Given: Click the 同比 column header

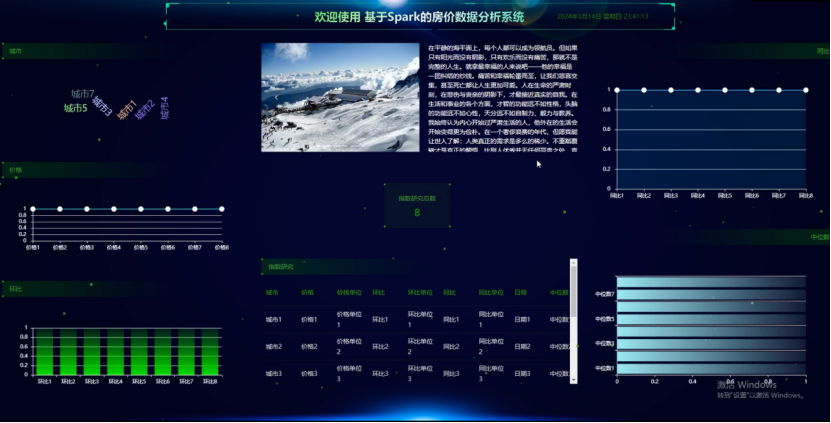Looking at the screenshot, I should (x=449, y=293).
